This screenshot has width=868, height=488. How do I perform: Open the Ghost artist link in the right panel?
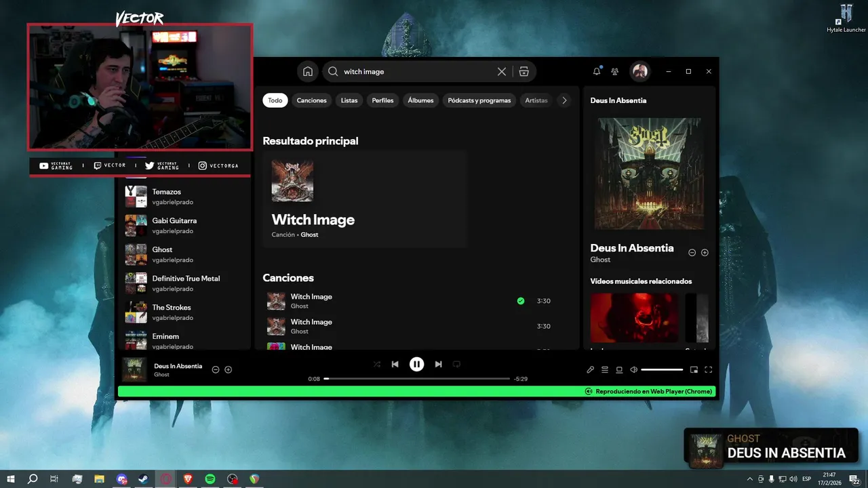600,260
